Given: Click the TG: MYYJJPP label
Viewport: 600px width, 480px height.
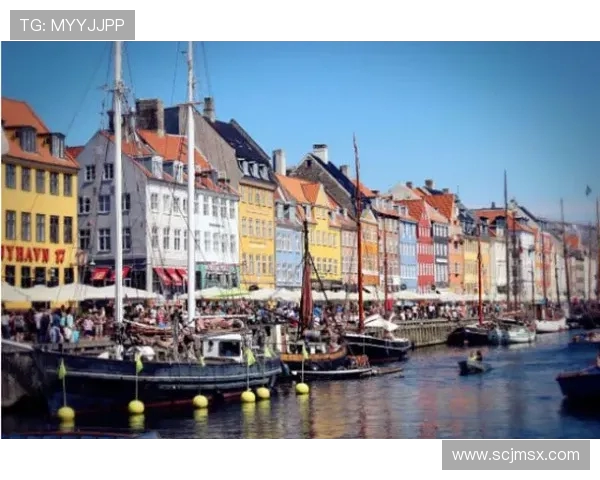Looking at the screenshot, I should pos(72,25).
